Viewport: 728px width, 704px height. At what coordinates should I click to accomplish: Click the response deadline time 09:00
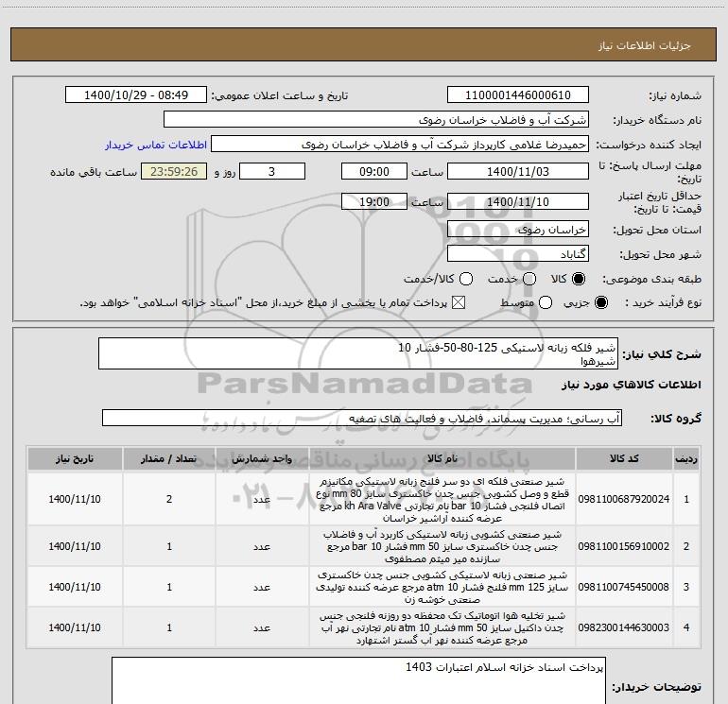click(374, 171)
